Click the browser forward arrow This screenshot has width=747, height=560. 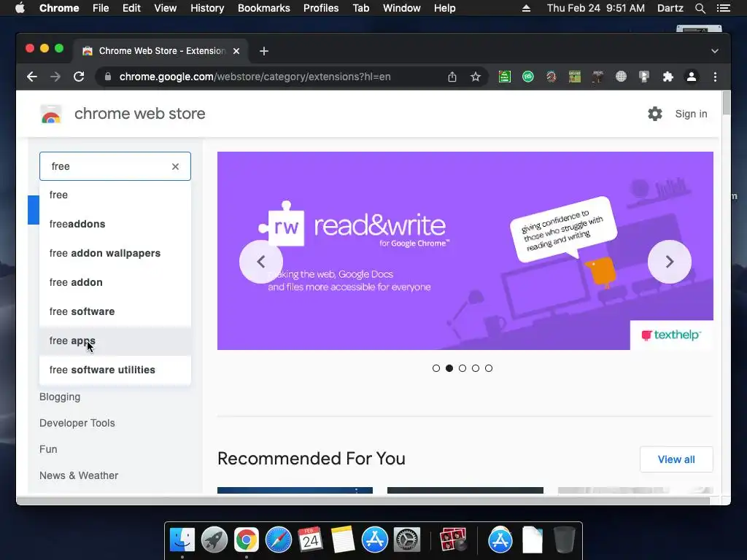55,77
